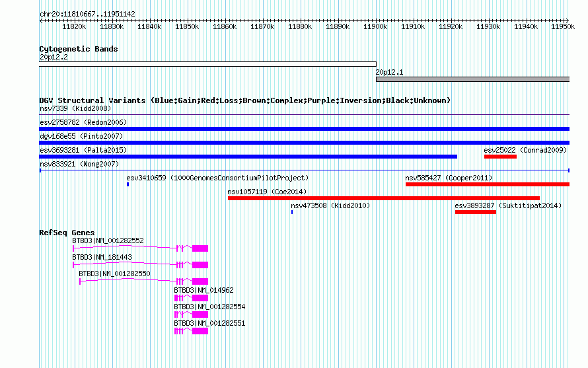Click the chr20:11810667..11951142 coordinates label
The height and width of the screenshot is (368, 588).
[x=87, y=14]
